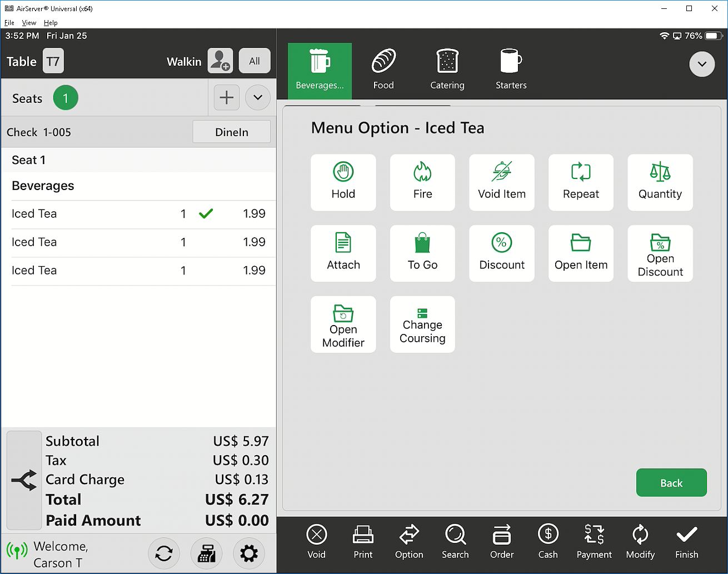Toggle the DineIn order type
The height and width of the screenshot is (574, 728).
[231, 132]
